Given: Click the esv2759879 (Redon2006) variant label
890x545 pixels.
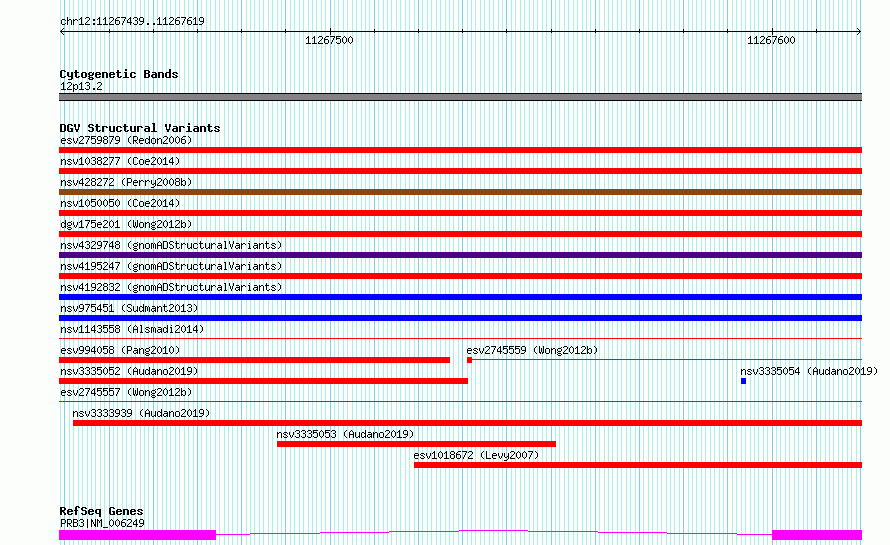Looking at the screenshot, I should coord(126,140).
